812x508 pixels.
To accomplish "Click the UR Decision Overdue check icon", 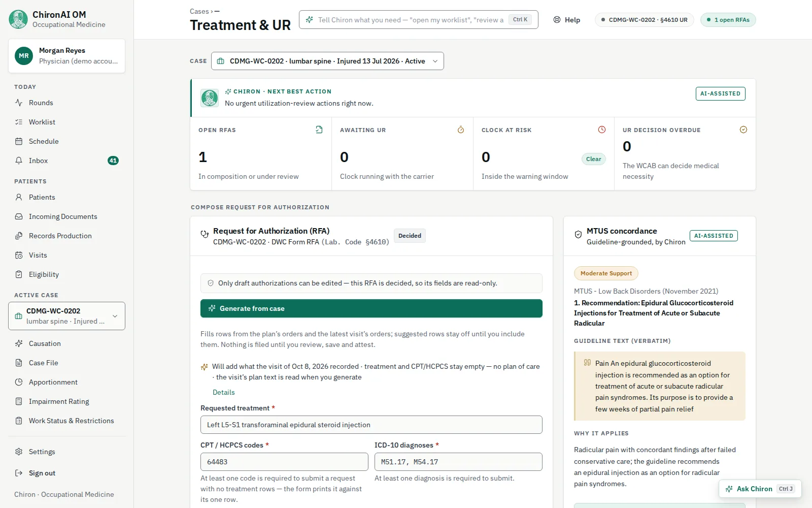I will pos(743,130).
